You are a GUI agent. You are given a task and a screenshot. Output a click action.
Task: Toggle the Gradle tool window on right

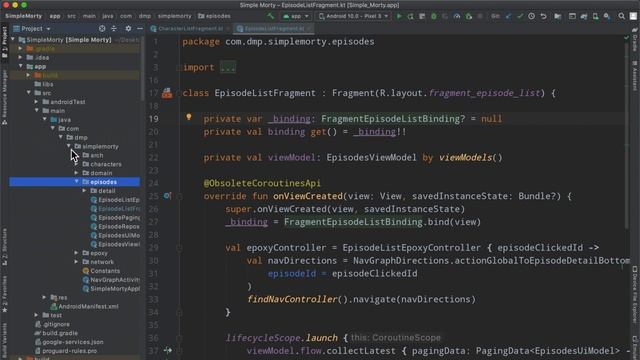click(x=635, y=40)
